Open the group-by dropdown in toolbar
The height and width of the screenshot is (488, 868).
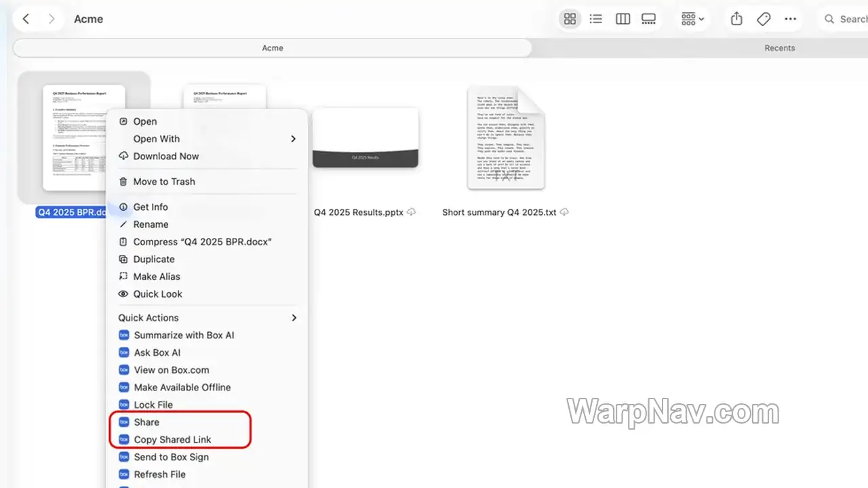point(692,19)
